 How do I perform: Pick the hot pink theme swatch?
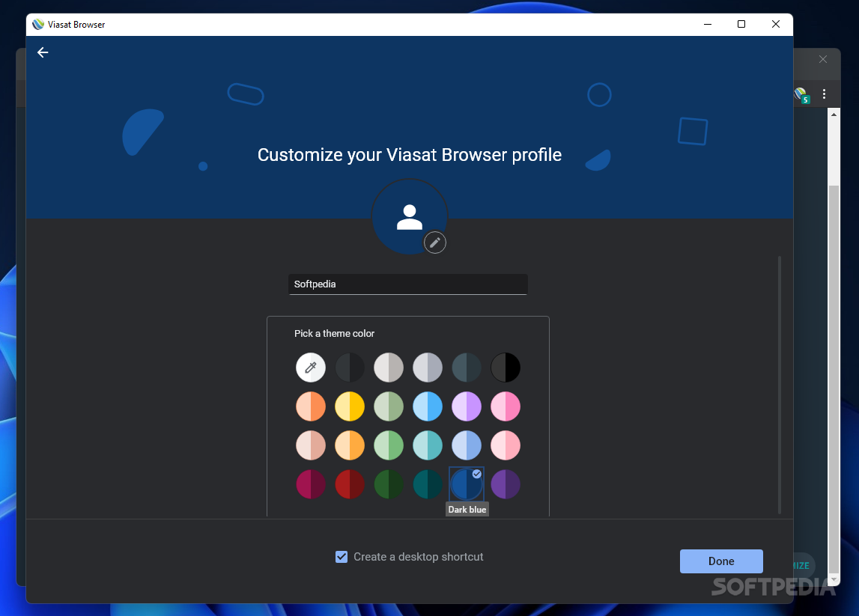505,406
